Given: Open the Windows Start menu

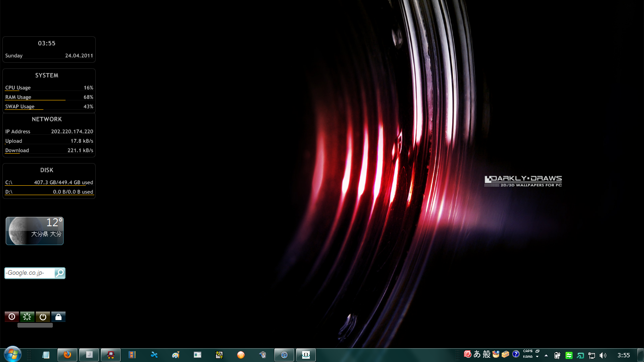Looking at the screenshot, I should [12, 354].
